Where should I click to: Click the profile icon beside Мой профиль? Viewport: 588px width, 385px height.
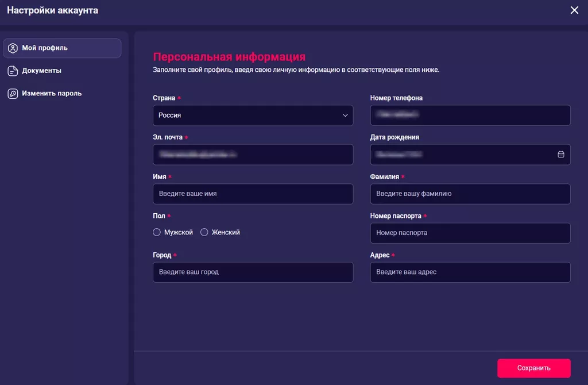[x=13, y=48]
